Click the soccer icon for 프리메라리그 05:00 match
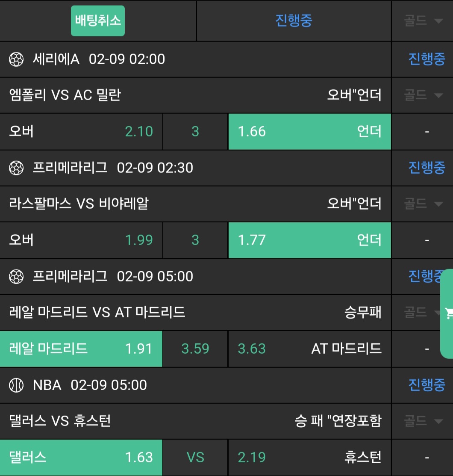Image resolution: width=453 pixels, height=476 pixels. click(16, 277)
